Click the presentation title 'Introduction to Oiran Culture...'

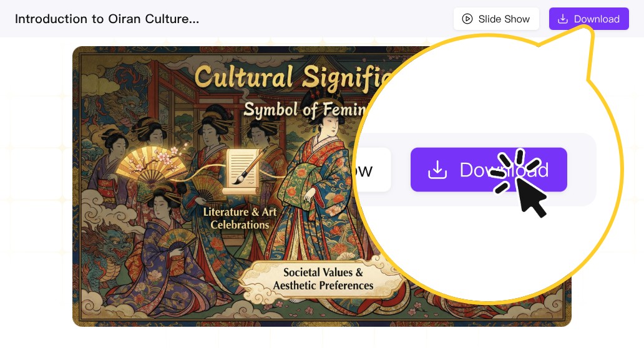(107, 19)
